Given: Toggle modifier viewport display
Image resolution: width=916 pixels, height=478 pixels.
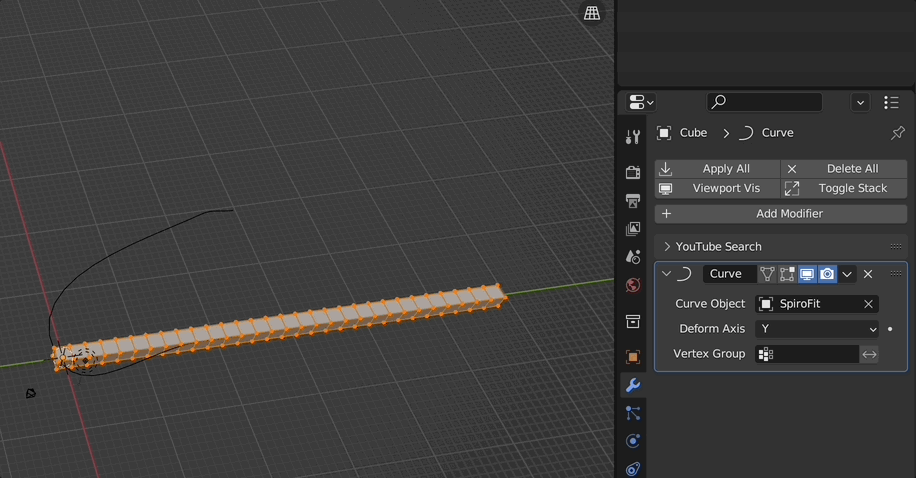Looking at the screenshot, I should coord(807,274).
